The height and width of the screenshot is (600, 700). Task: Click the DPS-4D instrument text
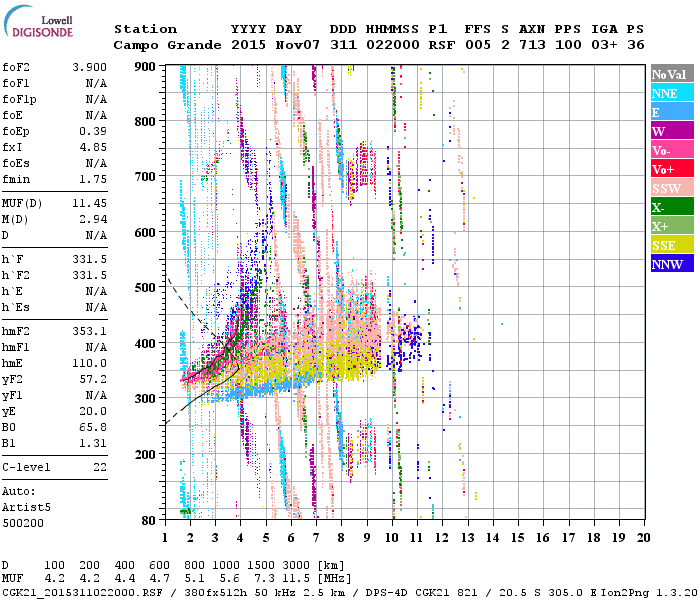coord(387,593)
